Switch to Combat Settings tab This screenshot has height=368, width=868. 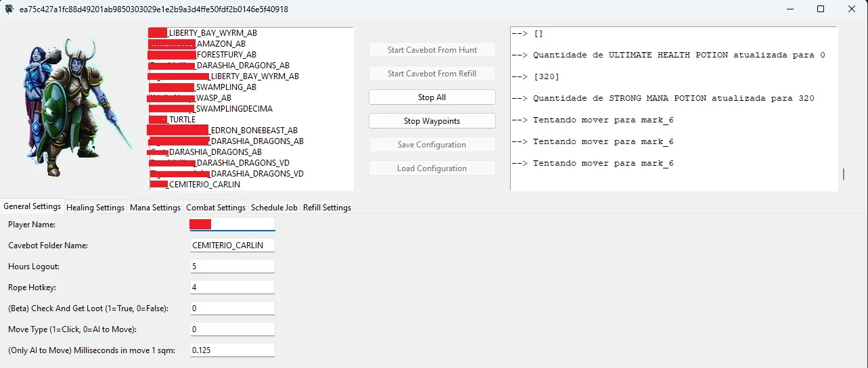coord(216,208)
